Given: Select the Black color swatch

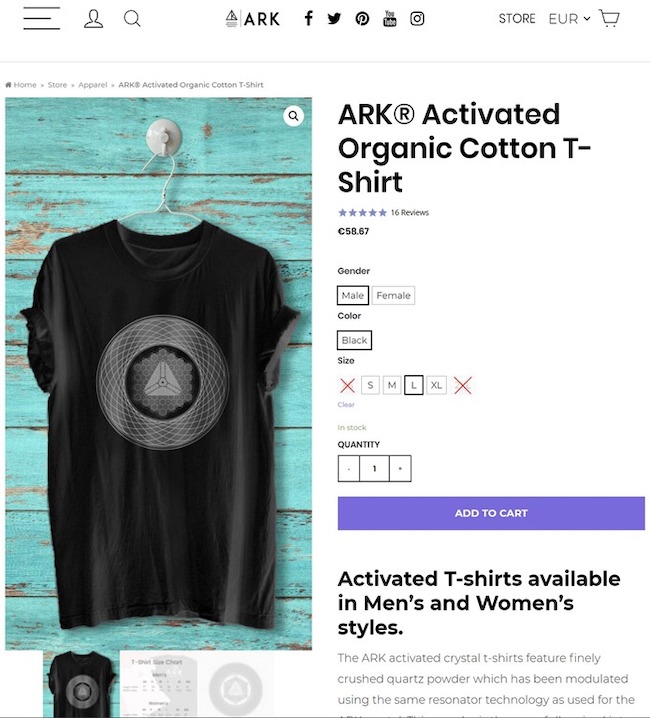Looking at the screenshot, I should [x=354, y=340].
